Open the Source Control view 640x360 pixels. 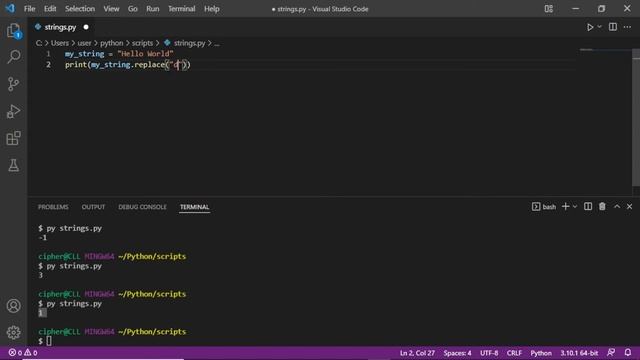13,84
